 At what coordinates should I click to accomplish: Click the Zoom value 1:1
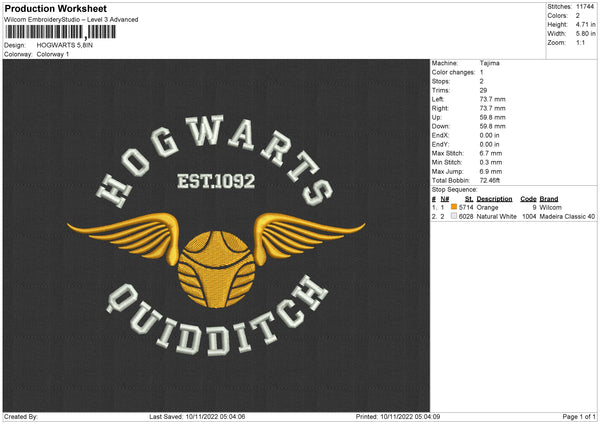point(580,42)
